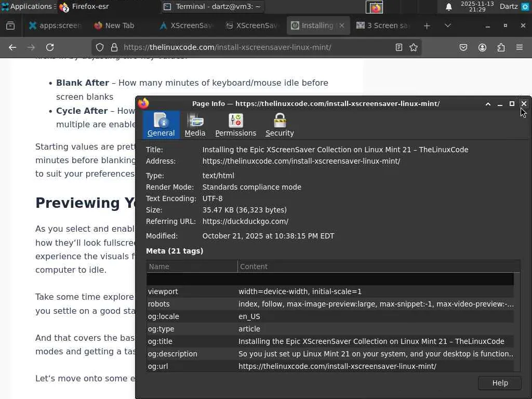Roll up Page Info window with arrow button

tap(488, 104)
